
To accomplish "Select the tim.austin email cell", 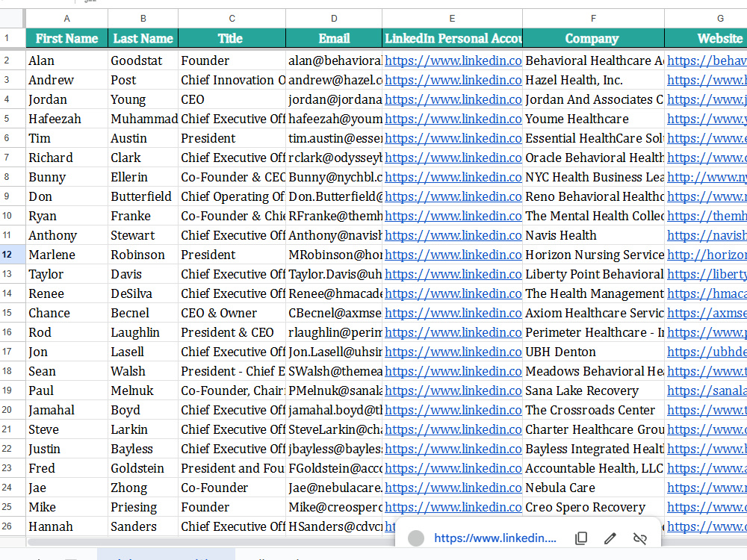I will (334, 138).
